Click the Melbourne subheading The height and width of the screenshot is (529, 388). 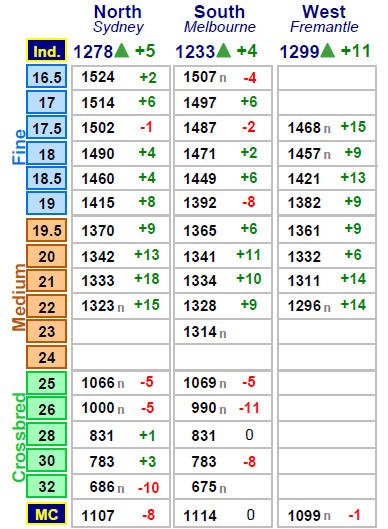coord(220,27)
